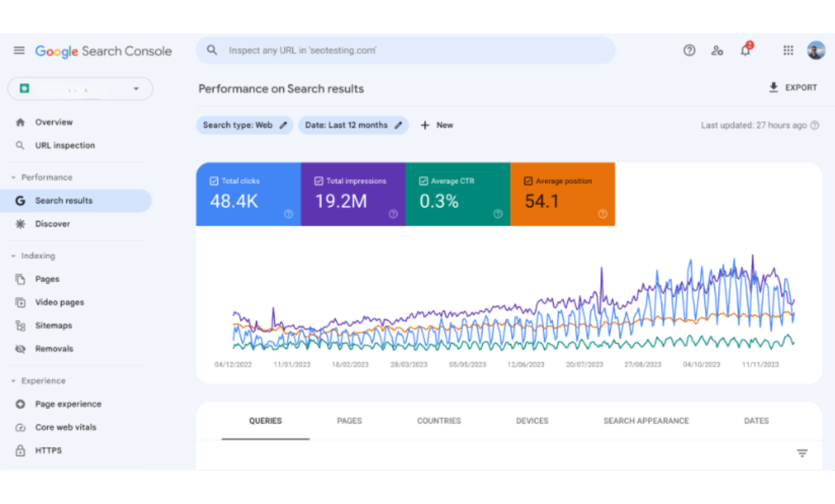
Task: Click the 19.2M total impressions value
Action: pos(341,201)
